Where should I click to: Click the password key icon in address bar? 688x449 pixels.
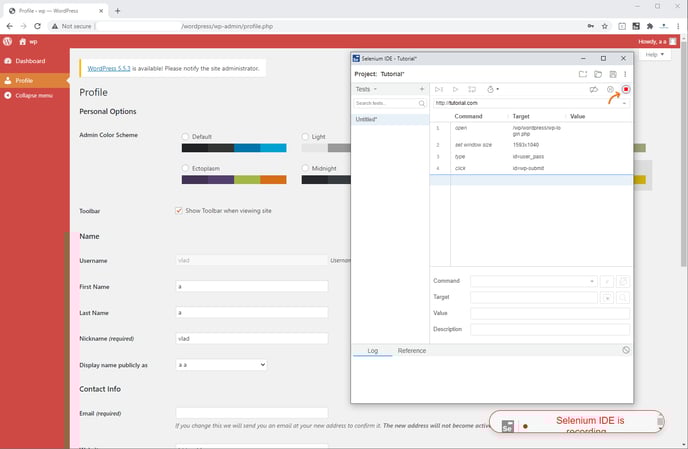(591, 26)
